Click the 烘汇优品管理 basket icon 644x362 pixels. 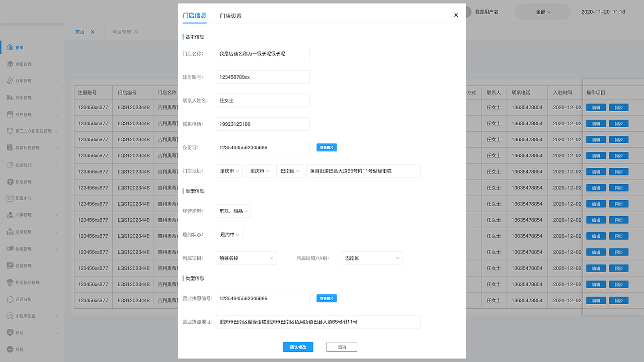(10, 282)
